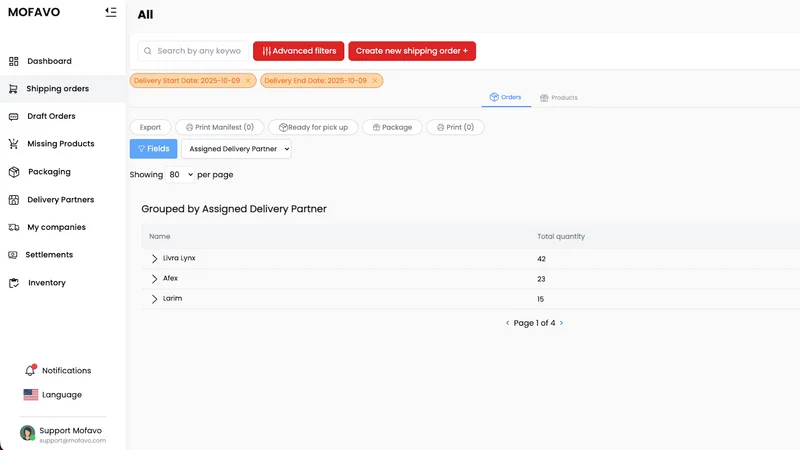Screen dimensions: 800x450
Task: Click the Ready for pick up button
Action: click(x=313, y=127)
